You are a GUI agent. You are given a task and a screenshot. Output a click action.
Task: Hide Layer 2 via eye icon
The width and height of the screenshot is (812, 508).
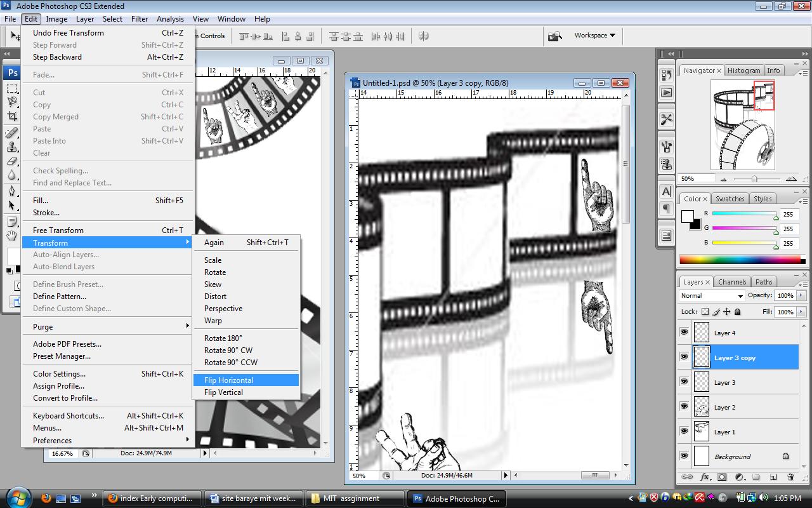pyautogui.click(x=684, y=406)
